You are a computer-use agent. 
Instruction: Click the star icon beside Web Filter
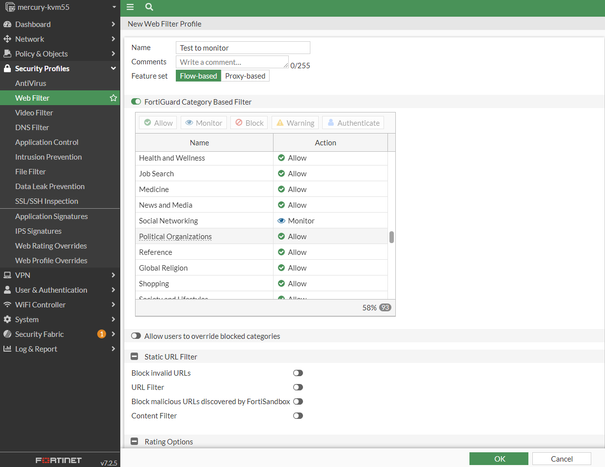pyautogui.click(x=113, y=98)
